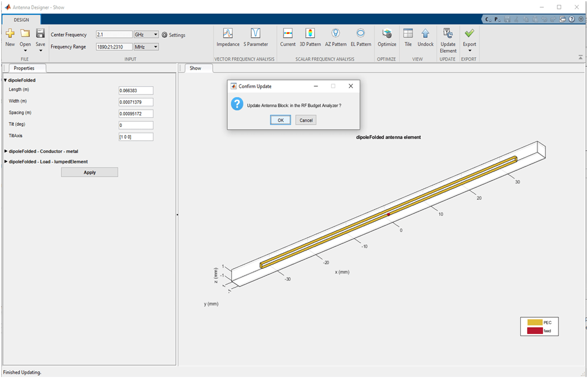Save the current antenna session

pyautogui.click(x=40, y=37)
